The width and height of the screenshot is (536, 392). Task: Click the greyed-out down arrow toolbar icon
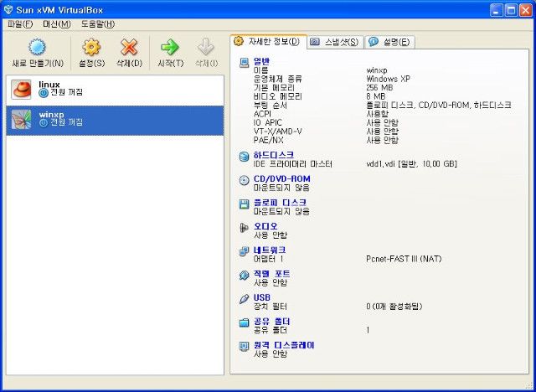206,47
